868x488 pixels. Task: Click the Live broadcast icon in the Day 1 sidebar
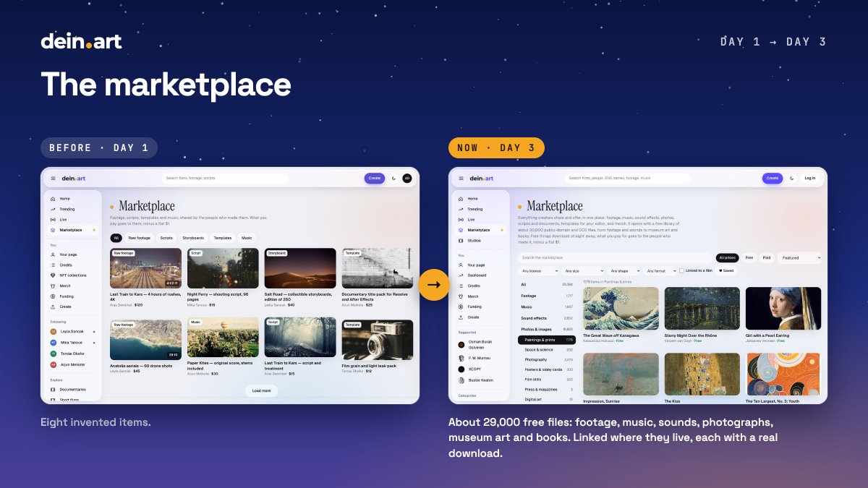pos(53,219)
